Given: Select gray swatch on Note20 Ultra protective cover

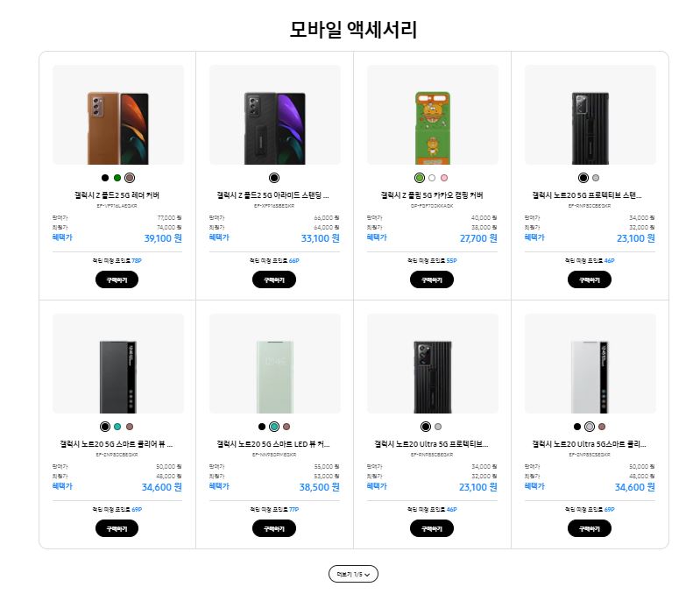Looking at the screenshot, I should [x=438, y=427].
